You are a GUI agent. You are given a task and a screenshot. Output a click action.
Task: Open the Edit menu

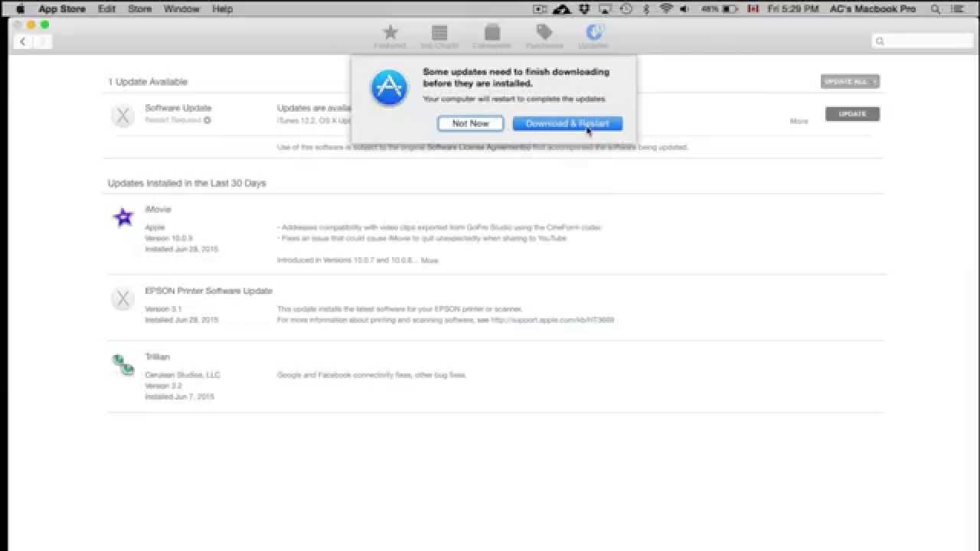click(106, 9)
